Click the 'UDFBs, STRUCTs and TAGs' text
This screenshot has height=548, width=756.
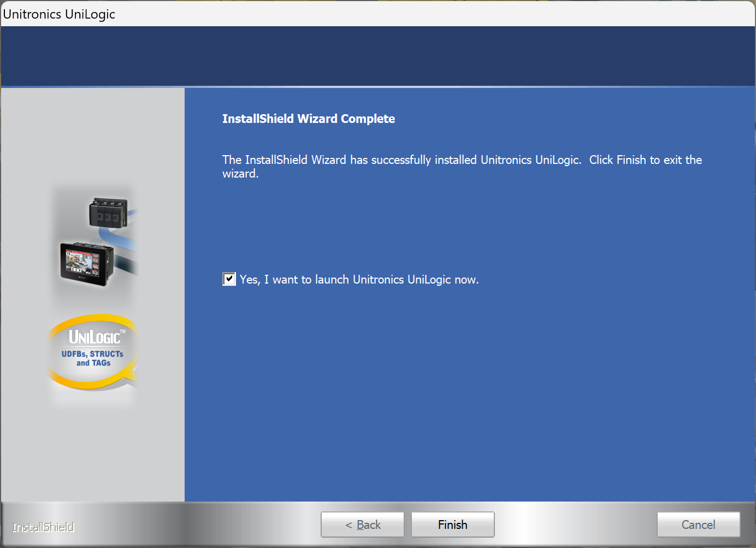coord(92,358)
